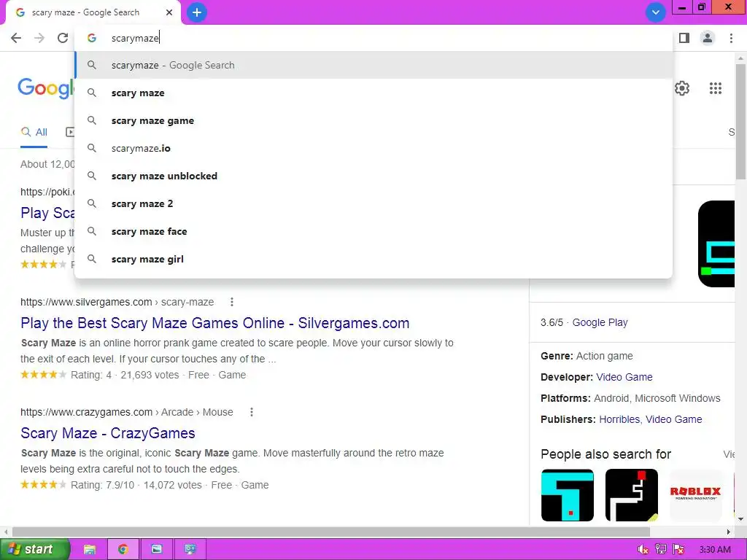Open the 'Video Game' publisher link
Image resolution: width=747 pixels, height=560 pixels.
(673, 419)
